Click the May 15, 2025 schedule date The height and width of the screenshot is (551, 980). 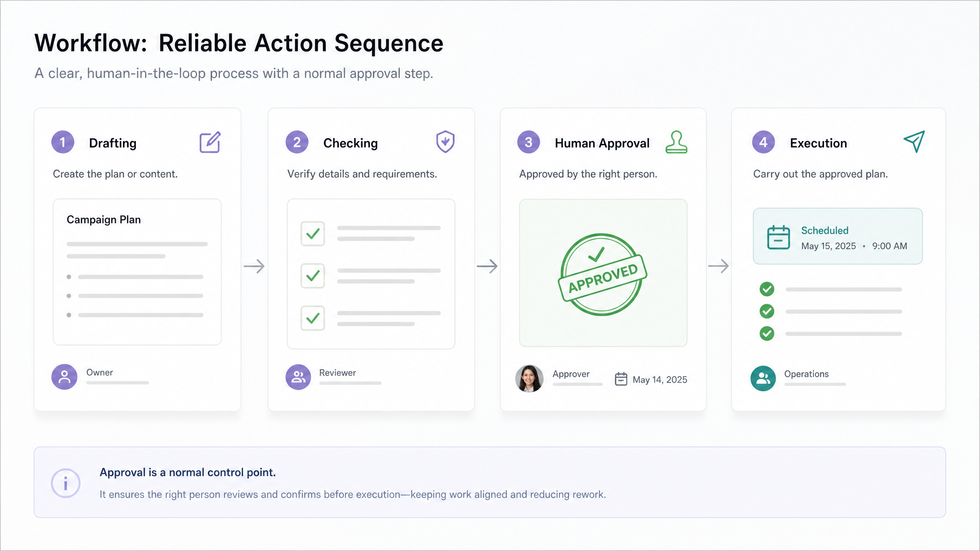coord(829,246)
